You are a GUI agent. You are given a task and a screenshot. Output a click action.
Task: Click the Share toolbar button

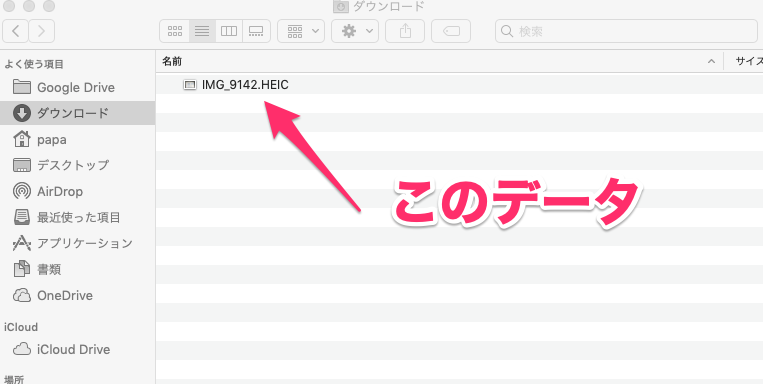pyautogui.click(x=405, y=32)
